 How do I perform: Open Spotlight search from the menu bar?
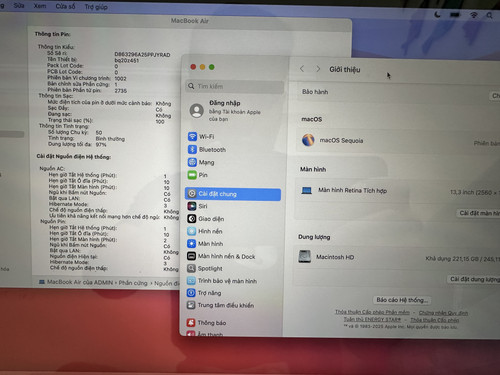(489, 15)
